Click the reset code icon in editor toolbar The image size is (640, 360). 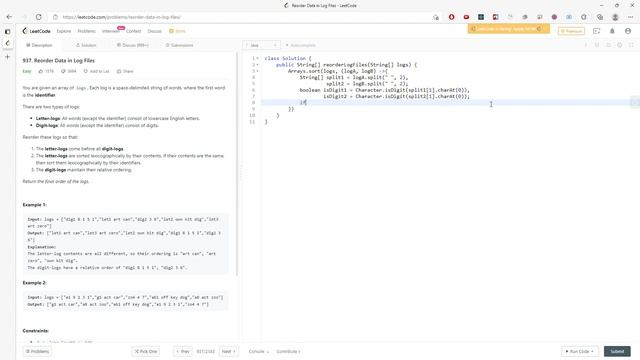pos(608,45)
